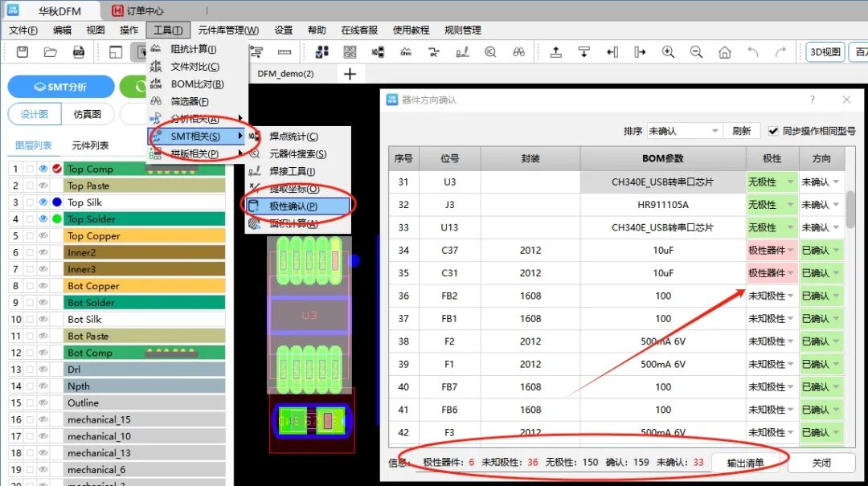Click the save file toolbar icon
Screen dimensions: 868x486
(23, 52)
